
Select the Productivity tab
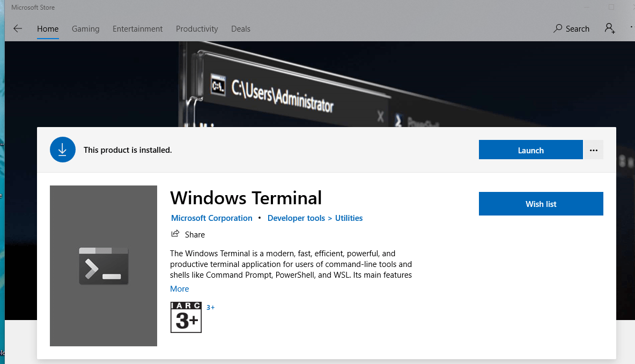(197, 29)
